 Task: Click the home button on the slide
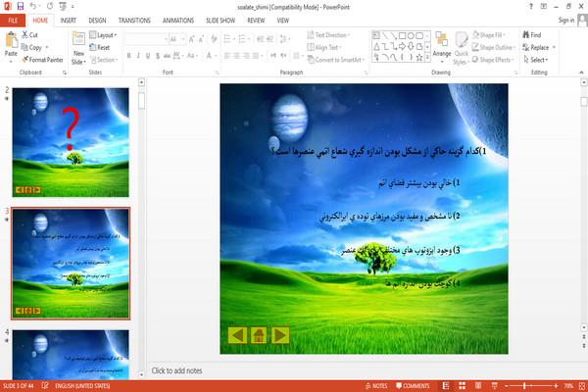(x=259, y=335)
